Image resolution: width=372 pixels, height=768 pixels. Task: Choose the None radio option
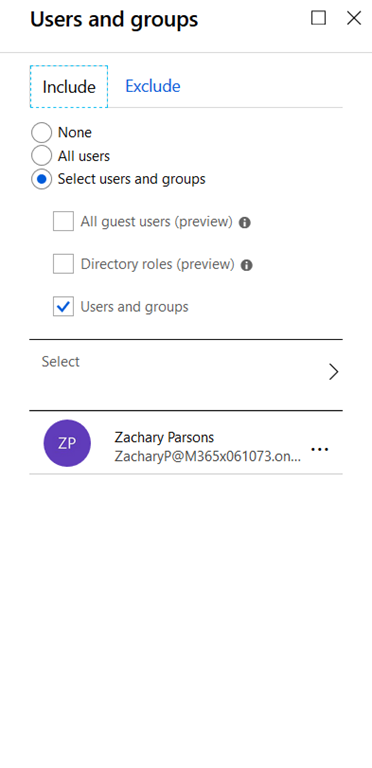[41, 133]
